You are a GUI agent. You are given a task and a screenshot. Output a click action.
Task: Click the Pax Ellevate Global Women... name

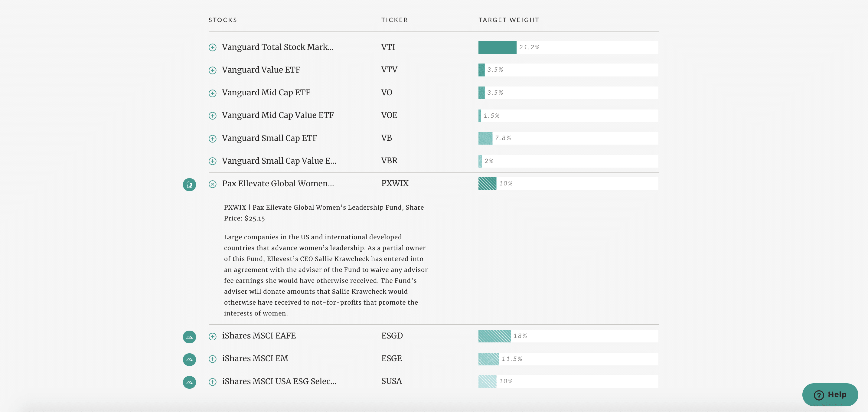click(x=278, y=183)
